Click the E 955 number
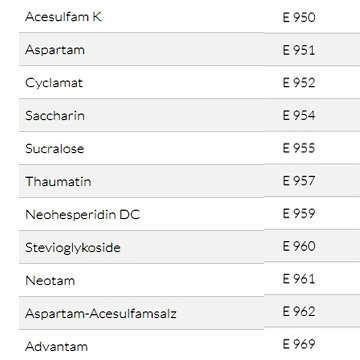360x360 pixels. 299,148
